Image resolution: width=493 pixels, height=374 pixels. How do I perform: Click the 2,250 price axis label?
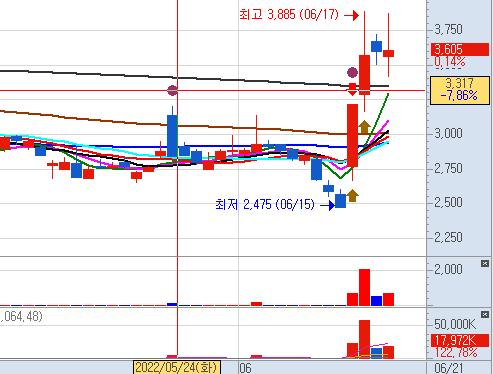click(x=448, y=238)
